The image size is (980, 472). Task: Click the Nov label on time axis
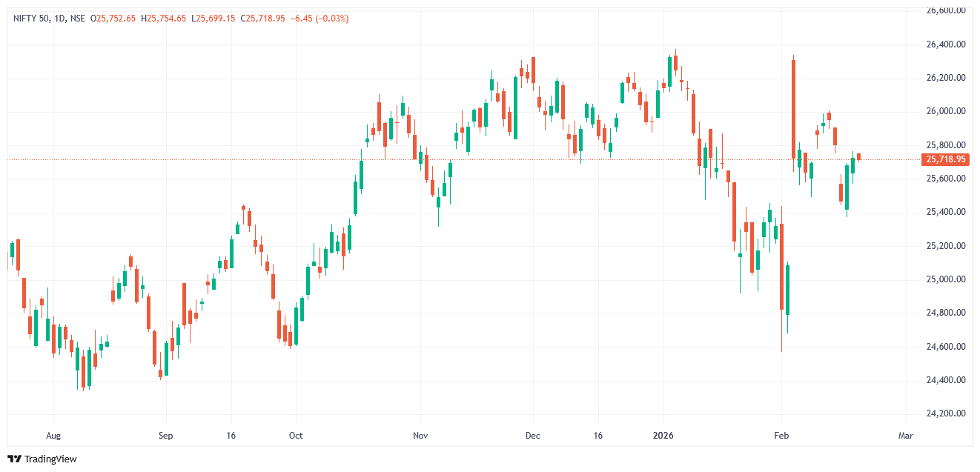pyautogui.click(x=420, y=436)
